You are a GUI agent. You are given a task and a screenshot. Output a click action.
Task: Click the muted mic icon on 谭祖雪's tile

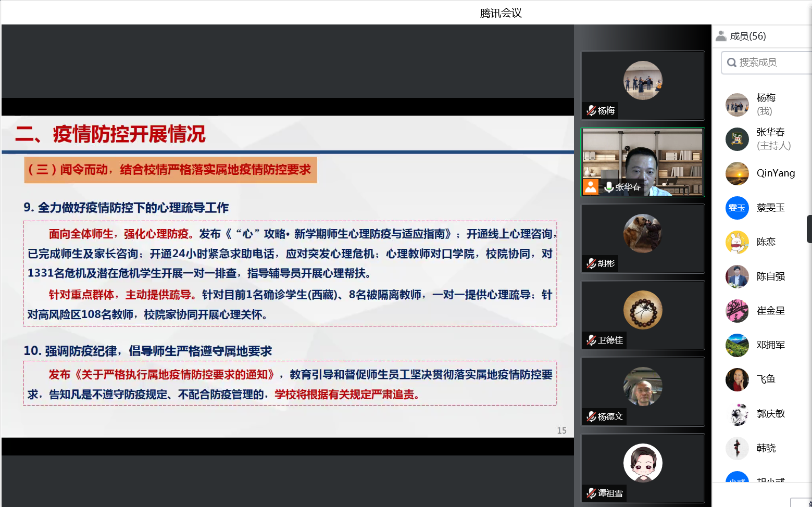click(x=591, y=493)
